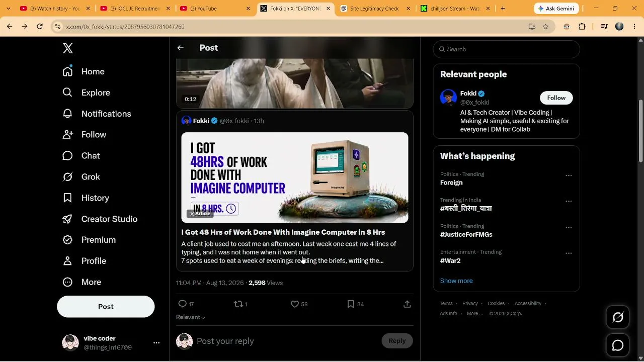Open options for the Foreign trend

(x=569, y=175)
